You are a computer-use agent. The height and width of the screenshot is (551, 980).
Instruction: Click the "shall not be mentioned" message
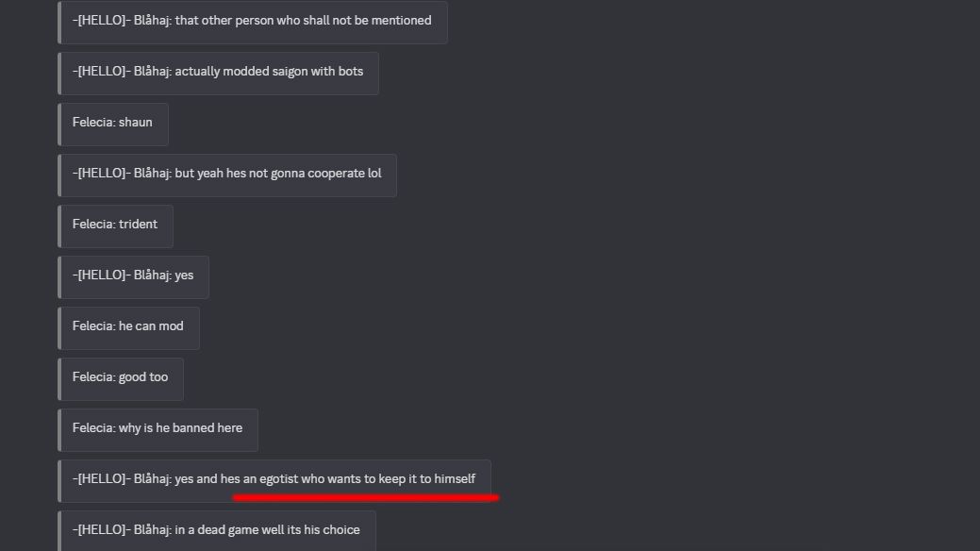tap(252, 21)
